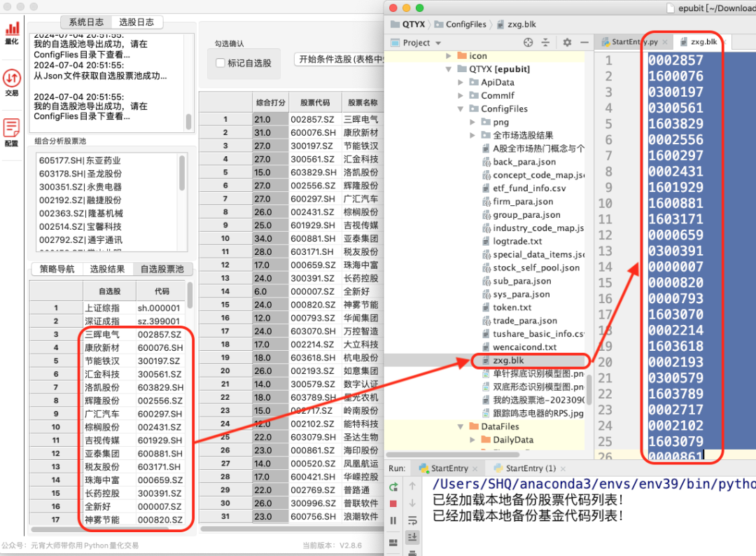Expand the icon folder
Screen dimensions: 756x556
click(x=449, y=56)
